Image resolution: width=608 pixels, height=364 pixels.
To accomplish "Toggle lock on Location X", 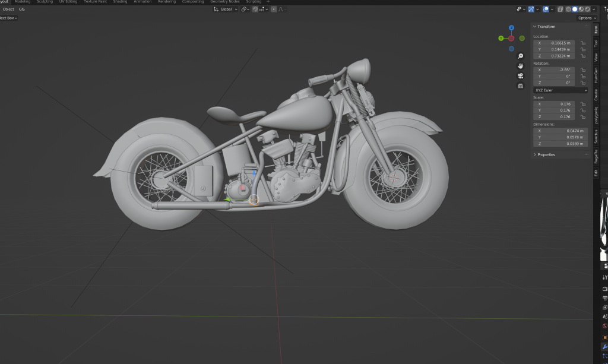I will [583, 43].
